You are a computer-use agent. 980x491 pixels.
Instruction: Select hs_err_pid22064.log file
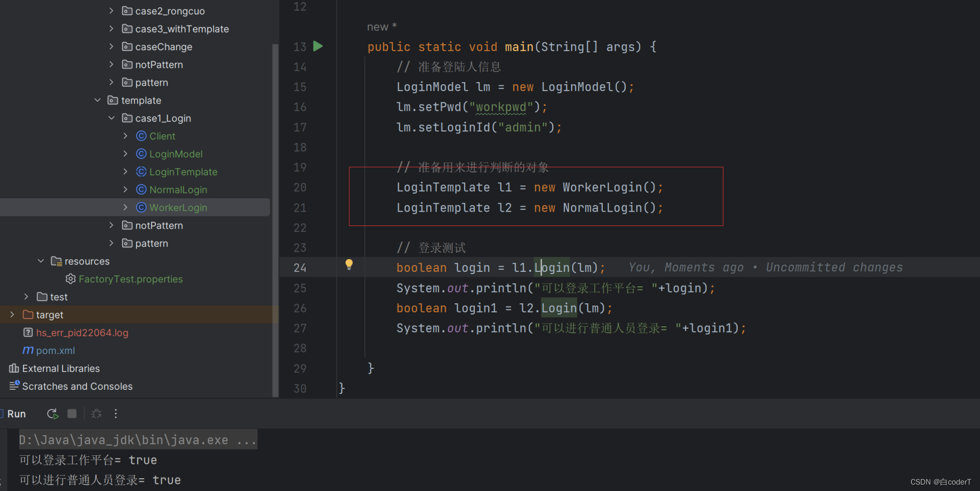[82, 333]
